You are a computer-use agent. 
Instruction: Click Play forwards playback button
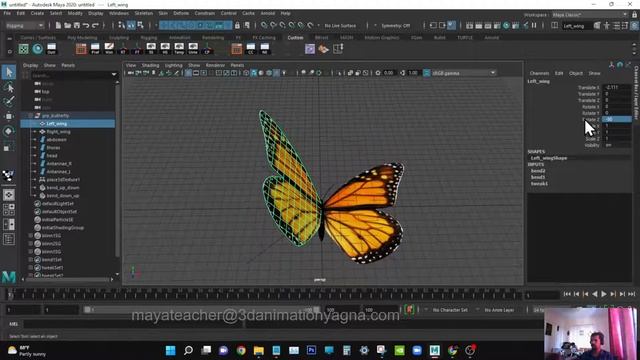pyautogui.click(x=604, y=294)
